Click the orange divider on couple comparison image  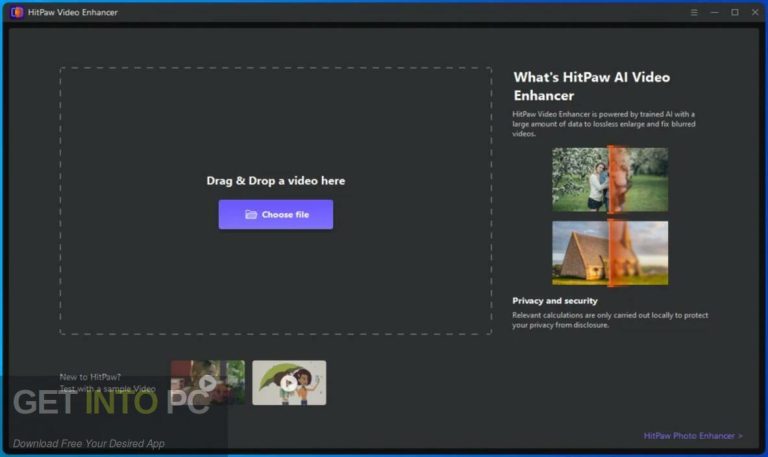click(x=610, y=179)
